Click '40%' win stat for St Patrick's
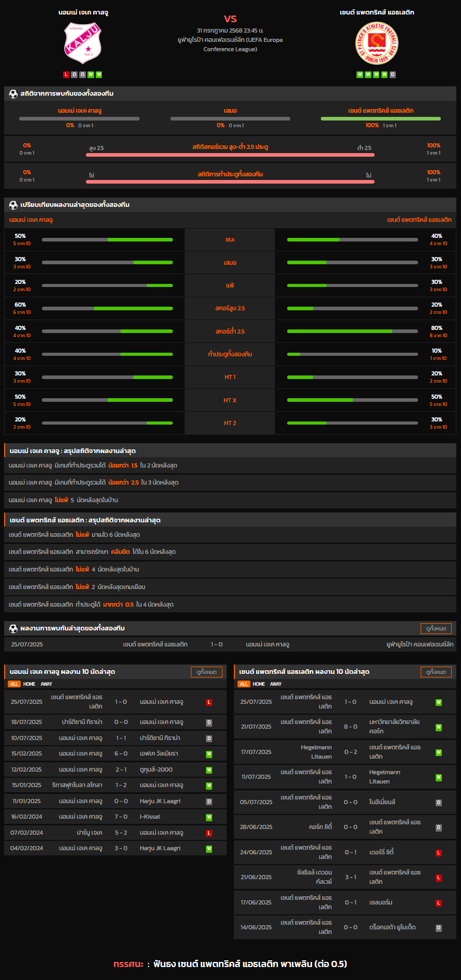The image size is (461, 980). coord(437,236)
